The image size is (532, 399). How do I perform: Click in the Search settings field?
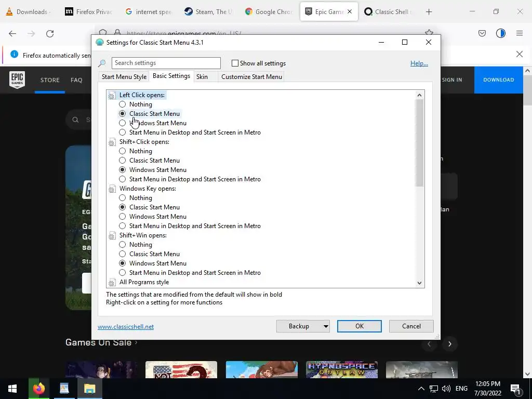pos(166,63)
